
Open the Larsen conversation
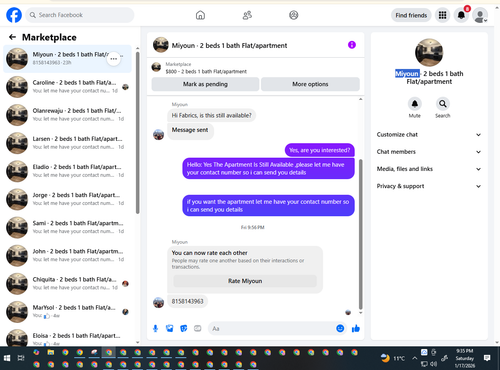pos(68,143)
